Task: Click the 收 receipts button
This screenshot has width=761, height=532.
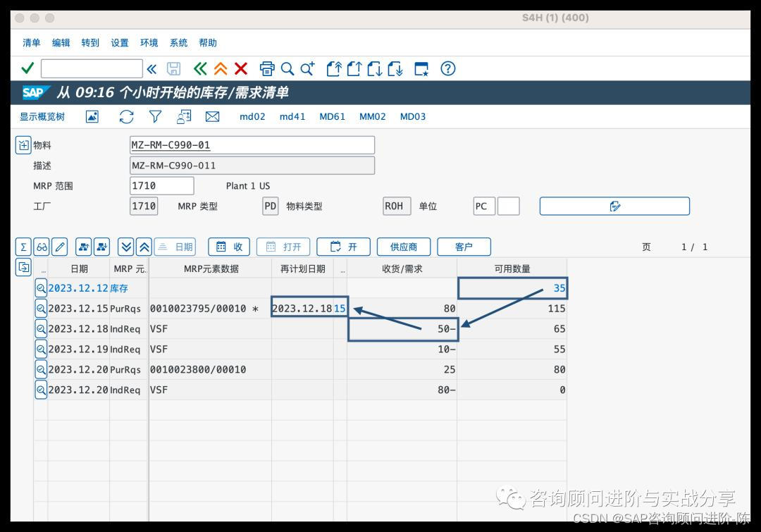Action: (x=229, y=247)
